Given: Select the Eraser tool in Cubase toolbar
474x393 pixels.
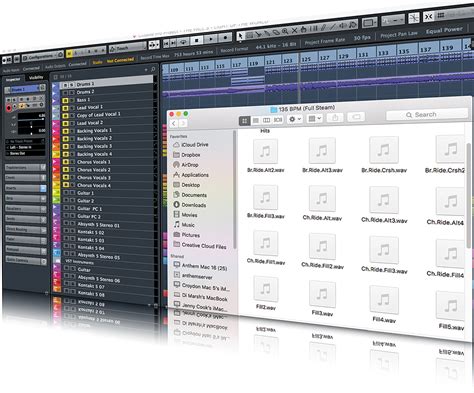Looking at the screenshot, I should pyautogui.click(x=276, y=33).
